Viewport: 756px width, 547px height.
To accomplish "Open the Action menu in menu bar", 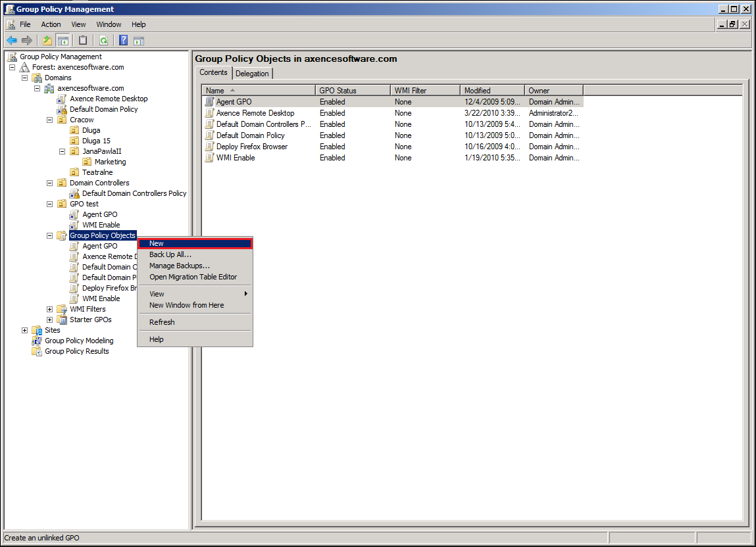I will (x=51, y=24).
